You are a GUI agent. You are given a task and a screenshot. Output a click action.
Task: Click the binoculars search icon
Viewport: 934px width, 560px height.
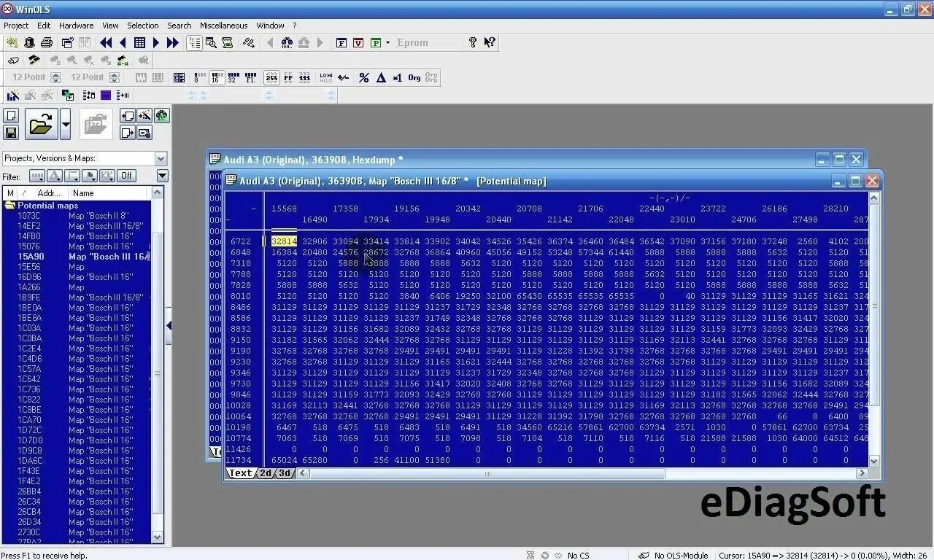(x=287, y=43)
